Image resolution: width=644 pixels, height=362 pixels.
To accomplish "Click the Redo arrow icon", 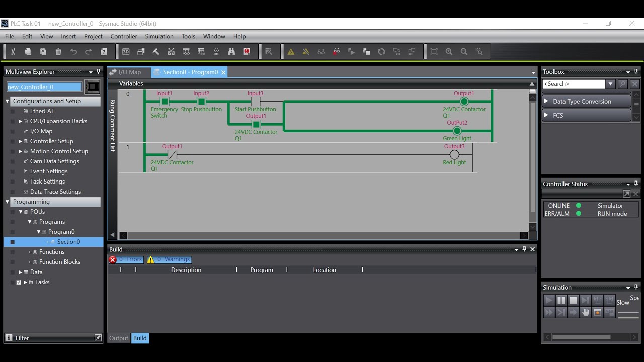I will [89, 51].
